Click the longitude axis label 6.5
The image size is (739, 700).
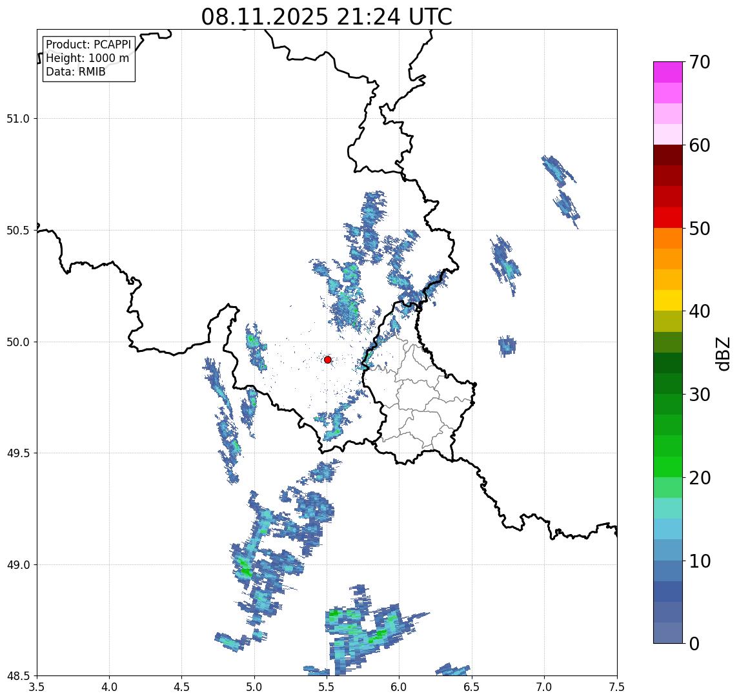[x=472, y=687]
